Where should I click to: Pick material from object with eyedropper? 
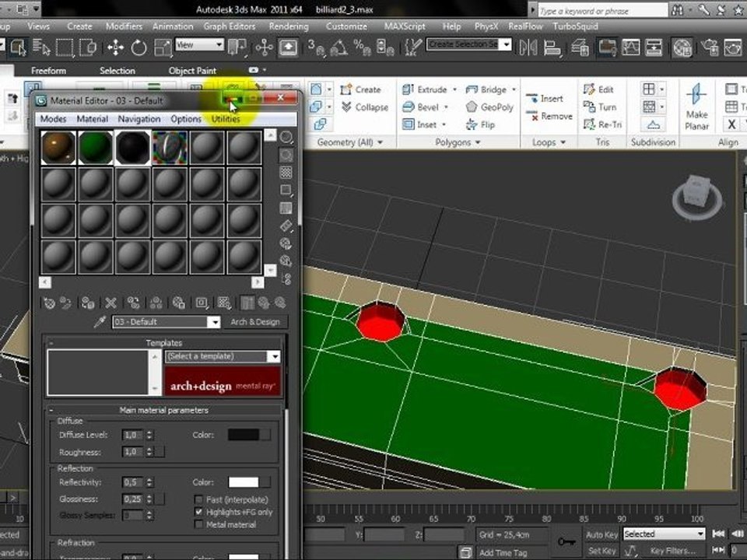(x=99, y=322)
